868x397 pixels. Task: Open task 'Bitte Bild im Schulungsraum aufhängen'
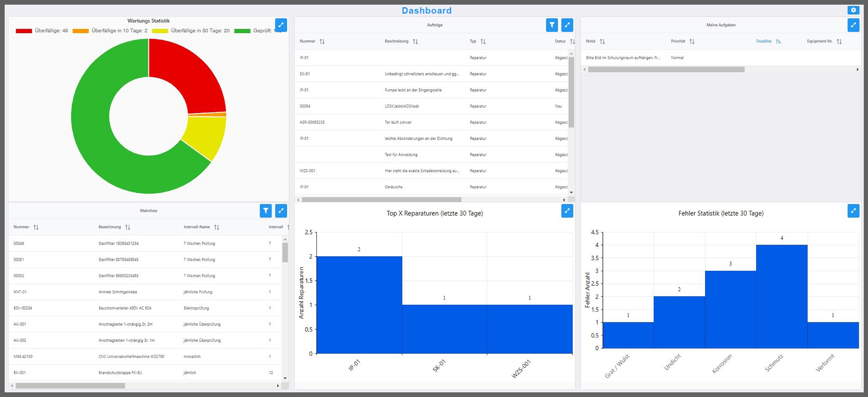[x=720, y=58]
